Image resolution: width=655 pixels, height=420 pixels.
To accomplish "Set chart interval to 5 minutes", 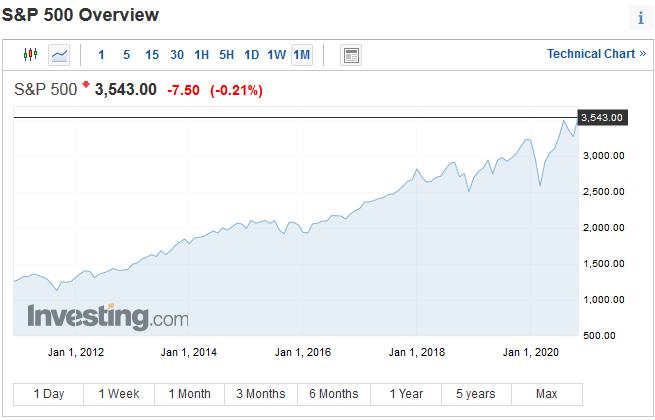I will pyautogui.click(x=126, y=54).
